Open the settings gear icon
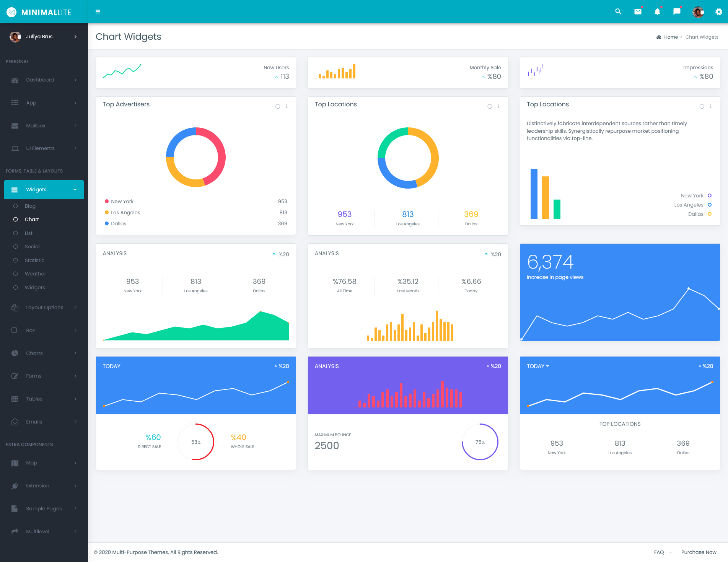This screenshot has height=562, width=728. coord(719,12)
